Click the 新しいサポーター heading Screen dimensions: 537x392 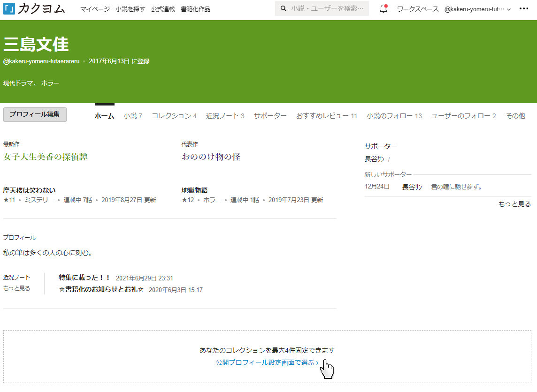coord(388,174)
